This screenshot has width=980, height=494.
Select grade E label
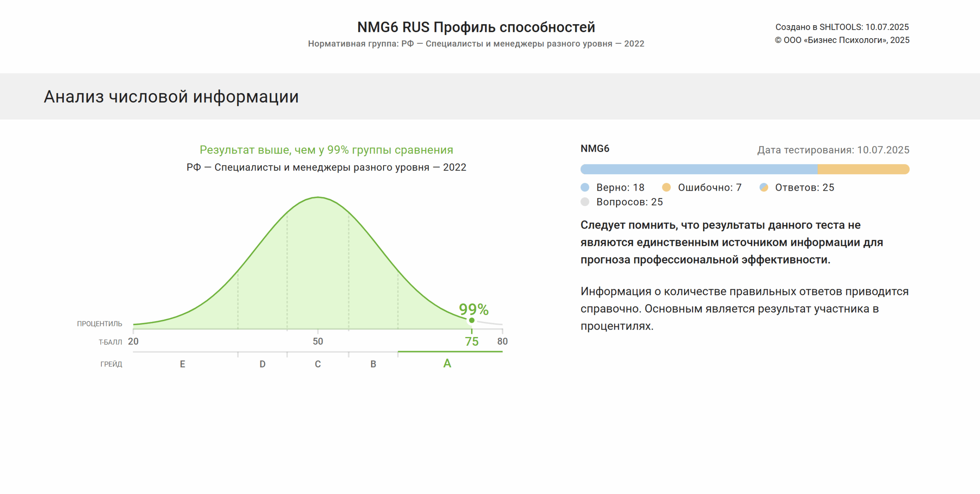183,364
